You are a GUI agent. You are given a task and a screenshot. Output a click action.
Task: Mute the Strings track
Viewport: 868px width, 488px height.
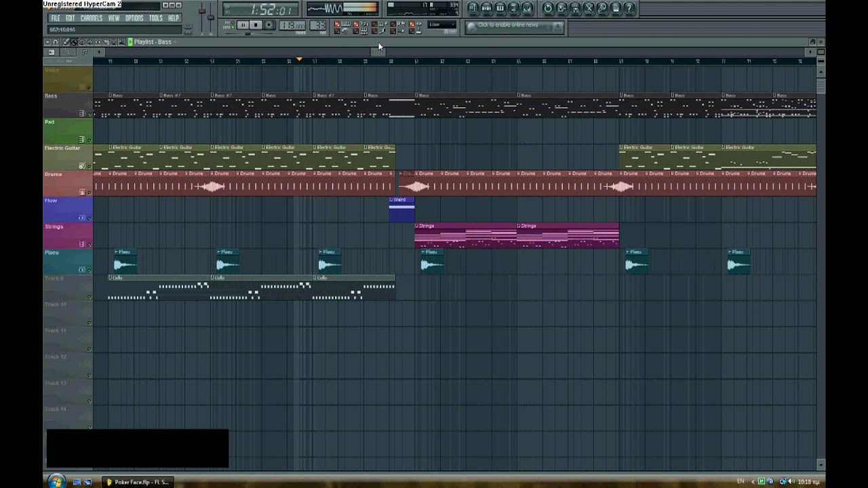pos(89,245)
